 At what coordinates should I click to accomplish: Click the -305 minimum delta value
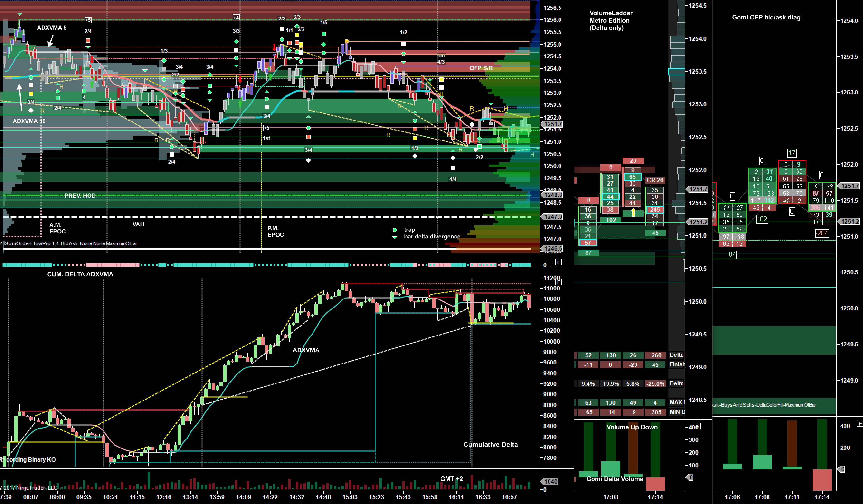coord(655,412)
